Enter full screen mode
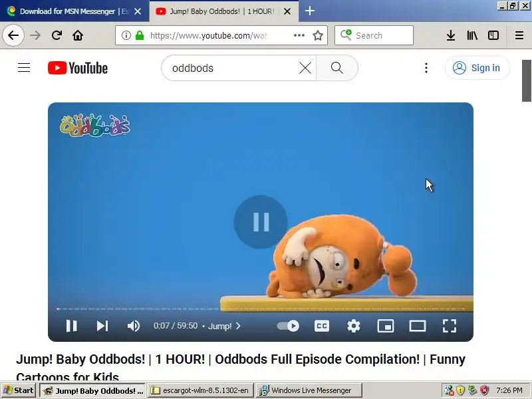532x399 pixels. pyautogui.click(x=450, y=326)
